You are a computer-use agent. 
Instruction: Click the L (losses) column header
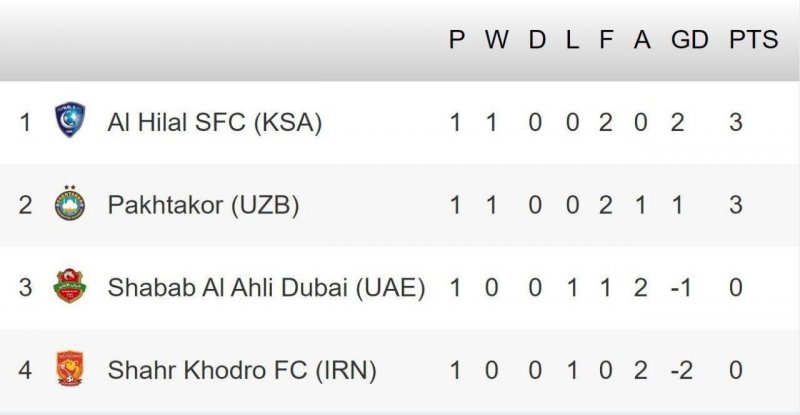point(571,40)
